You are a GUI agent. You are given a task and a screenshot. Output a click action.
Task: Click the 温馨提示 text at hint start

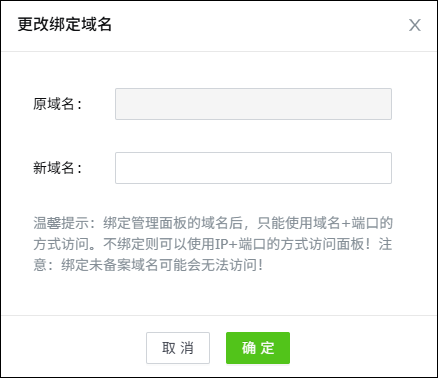pos(61,223)
